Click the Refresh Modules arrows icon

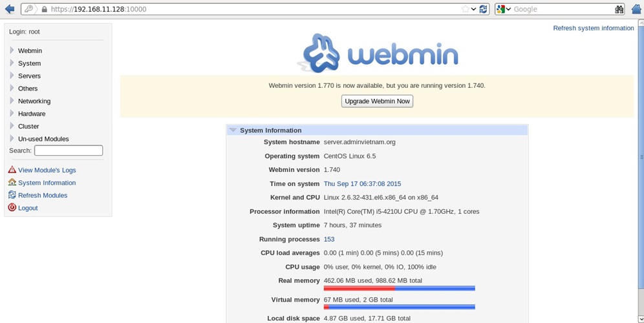point(12,195)
